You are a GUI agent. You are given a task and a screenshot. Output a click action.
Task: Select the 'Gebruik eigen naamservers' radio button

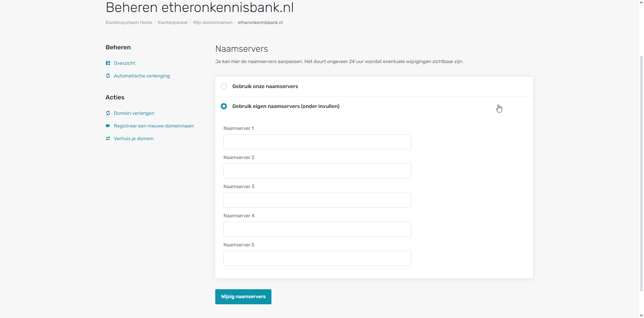pyautogui.click(x=224, y=106)
